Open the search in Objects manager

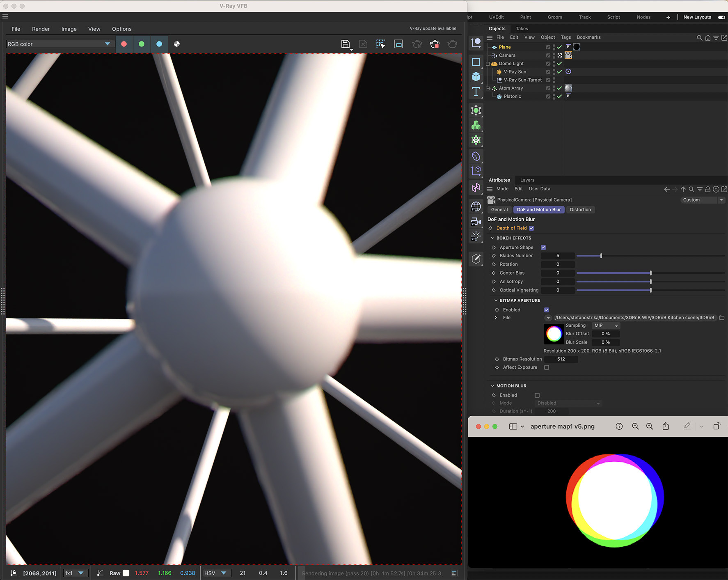[699, 38]
